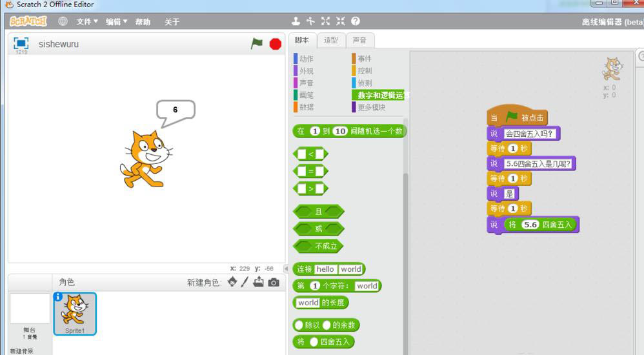Edit the 是 say block text

tap(509, 194)
